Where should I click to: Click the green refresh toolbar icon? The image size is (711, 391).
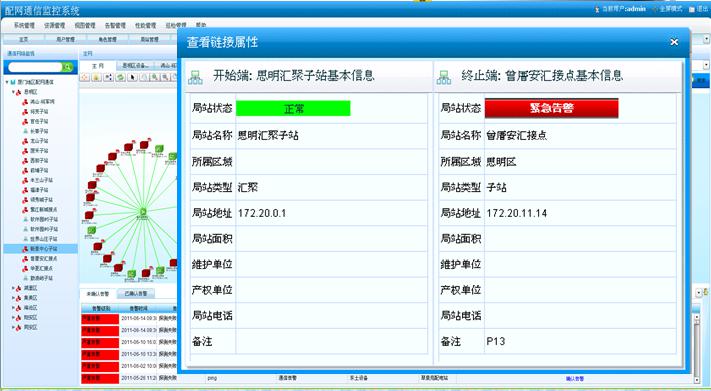[120, 78]
